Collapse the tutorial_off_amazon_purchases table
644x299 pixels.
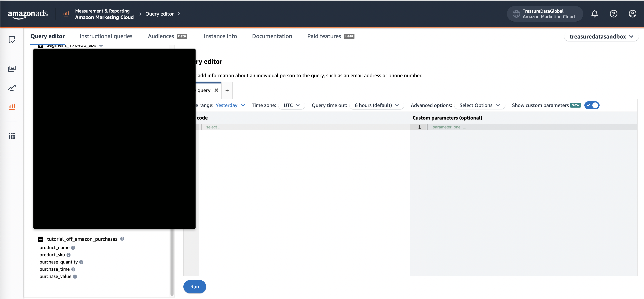40,239
